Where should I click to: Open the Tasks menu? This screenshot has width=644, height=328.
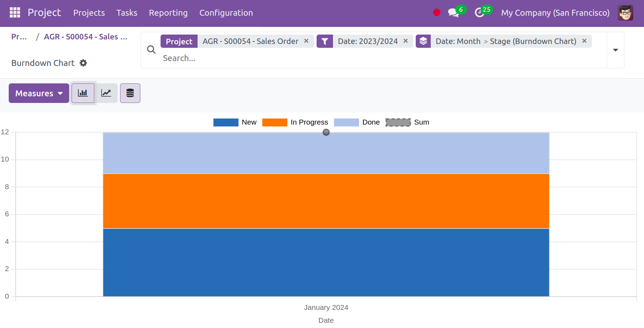pos(127,13)
